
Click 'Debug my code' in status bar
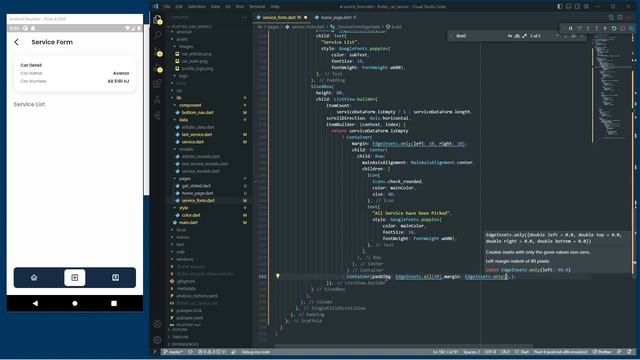click(x=256, y=352)
